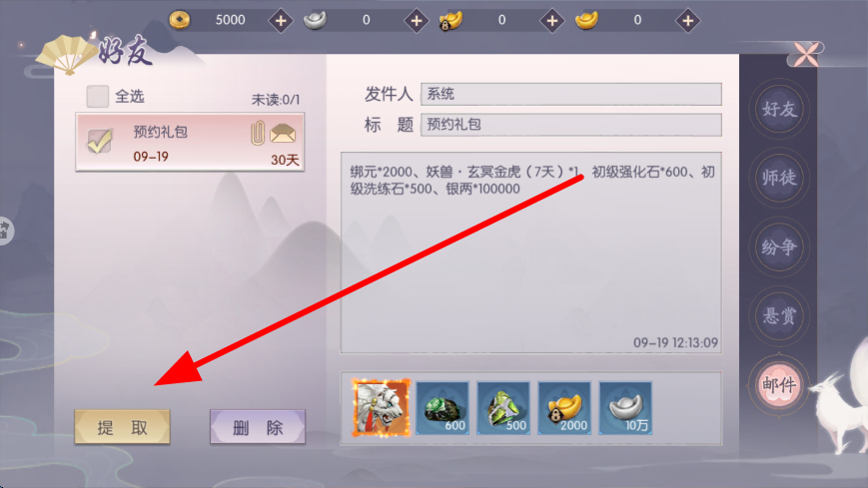This screenshot has height=488, width=868.
Task: Switch to the 师徒 tab
Action: [779, 178]
